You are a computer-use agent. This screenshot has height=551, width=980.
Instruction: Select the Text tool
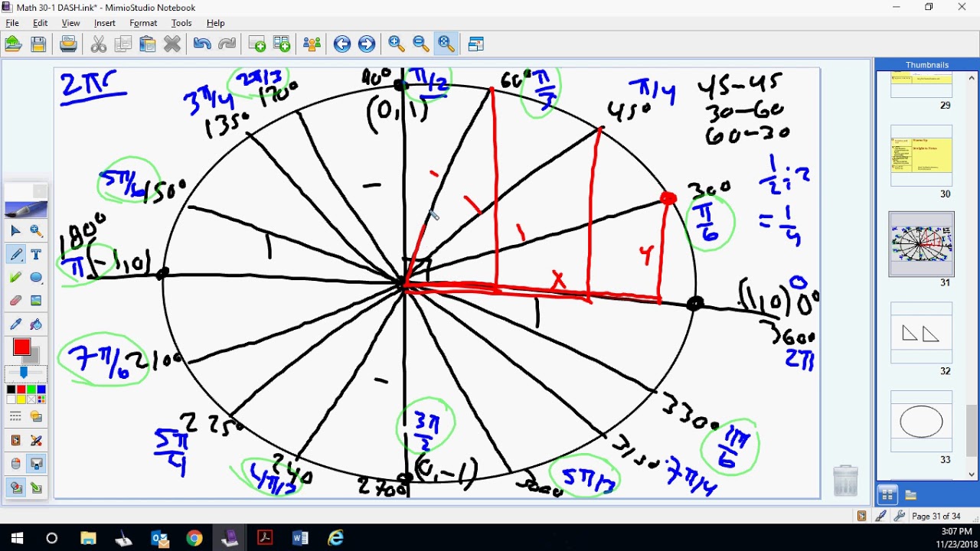[x=36, y=254]
